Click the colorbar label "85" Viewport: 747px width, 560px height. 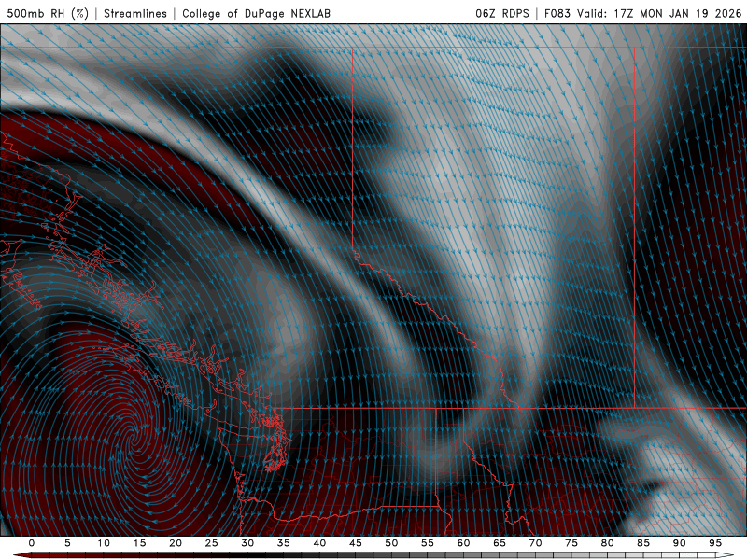643,543
